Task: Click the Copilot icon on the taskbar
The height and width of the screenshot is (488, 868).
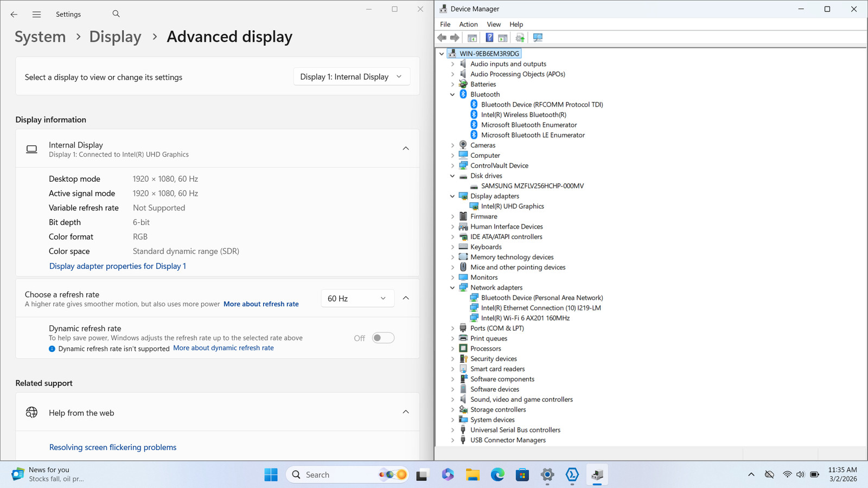Action: coord(448,475)
